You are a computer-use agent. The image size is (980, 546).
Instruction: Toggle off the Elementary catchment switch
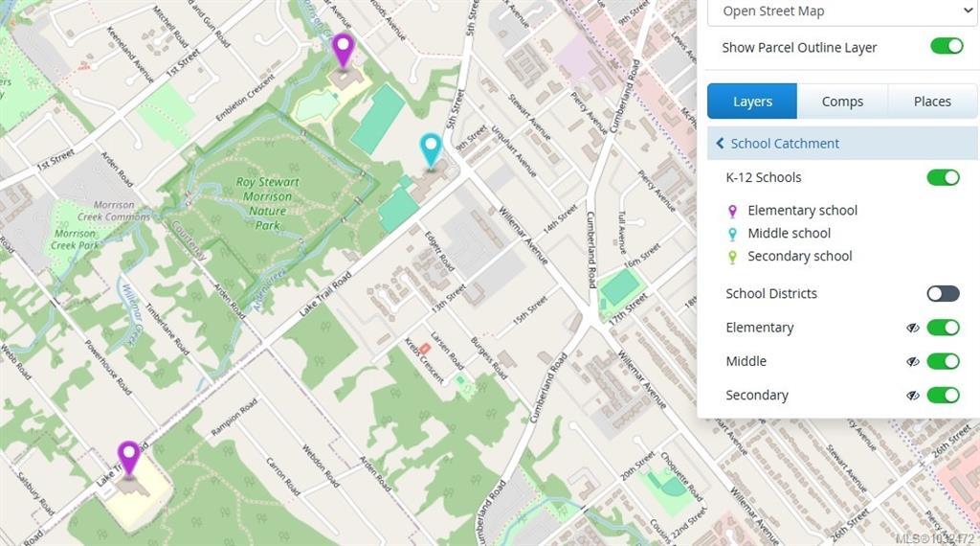[943, 328]
